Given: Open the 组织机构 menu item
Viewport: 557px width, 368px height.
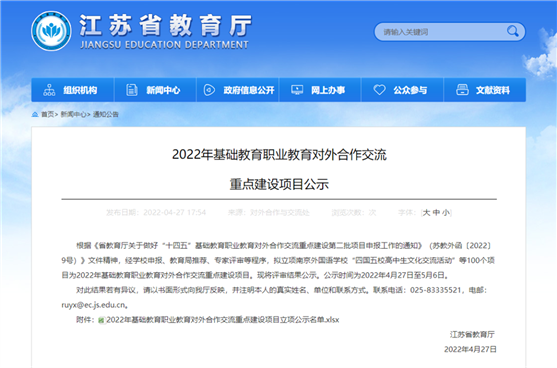Looking at the screenshot, I should pyautogui.click(x=72, y=90).
